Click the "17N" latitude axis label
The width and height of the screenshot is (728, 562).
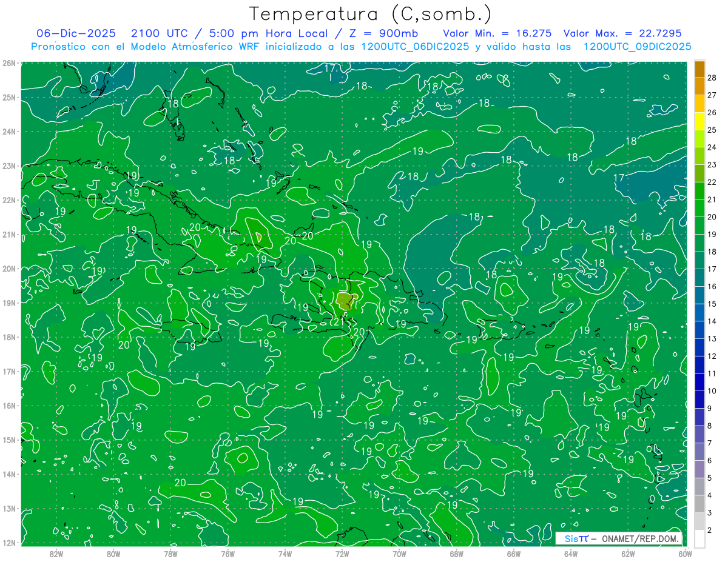coord(9,372)
